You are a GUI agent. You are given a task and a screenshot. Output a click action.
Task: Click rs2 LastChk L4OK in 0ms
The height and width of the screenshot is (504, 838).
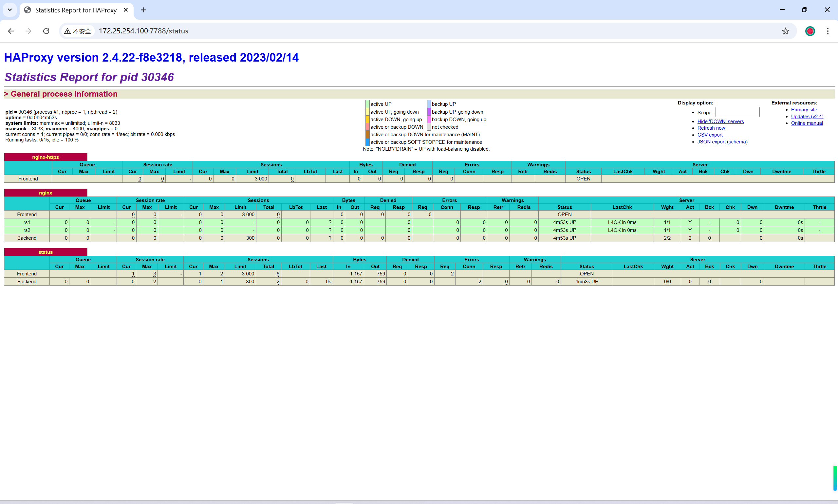point(622,230)
